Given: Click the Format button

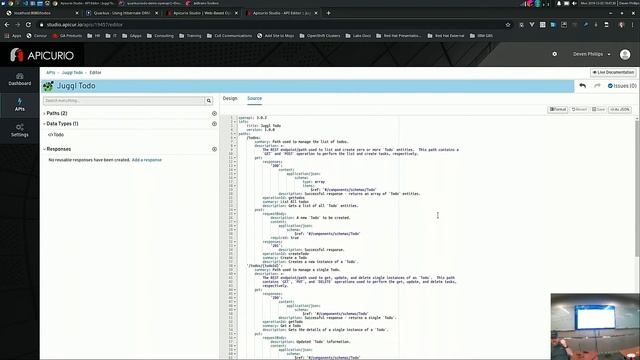Looking at the screenshot, I should [x=558, y=109].
